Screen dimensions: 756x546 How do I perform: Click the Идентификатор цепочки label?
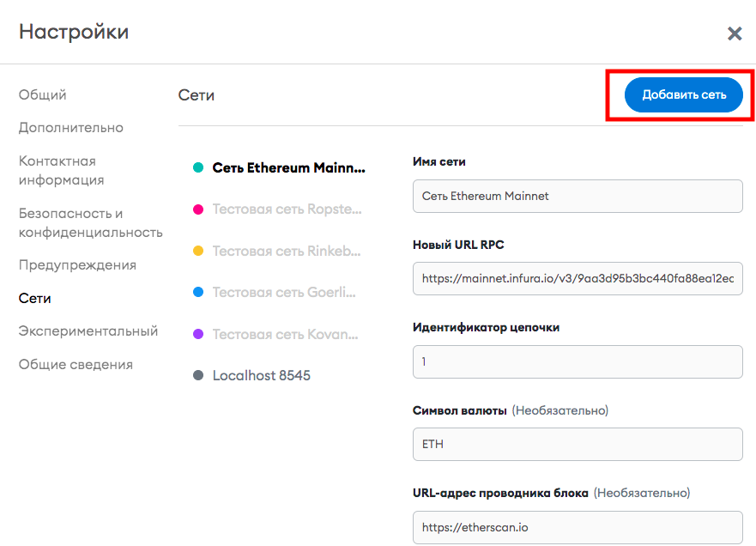tap(486, 327)
